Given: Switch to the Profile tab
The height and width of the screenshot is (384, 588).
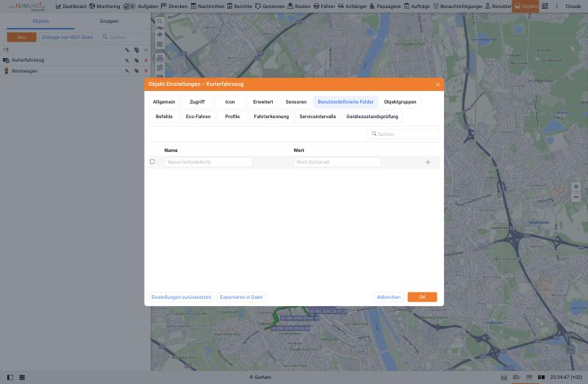Looking at the screenshot, I should click(x=232, y=117).
